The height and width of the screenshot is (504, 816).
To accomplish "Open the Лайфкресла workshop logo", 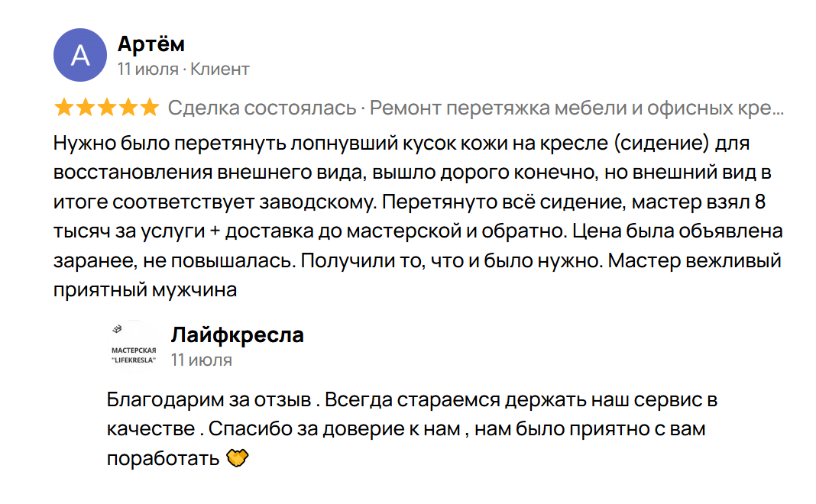I will [134, 347].
